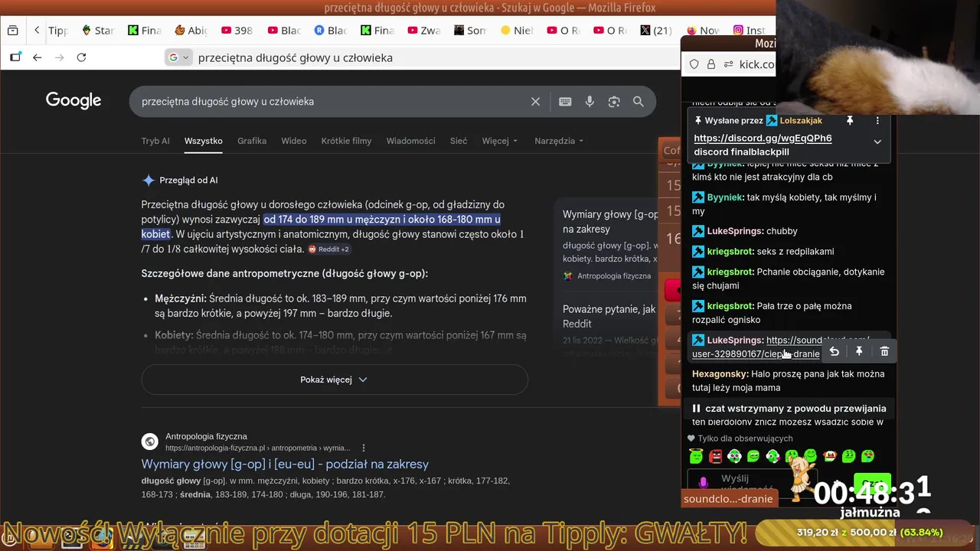
Task: Switch to the X (21) browser tab
Action: pyautogui.click(x=655, y=31)
